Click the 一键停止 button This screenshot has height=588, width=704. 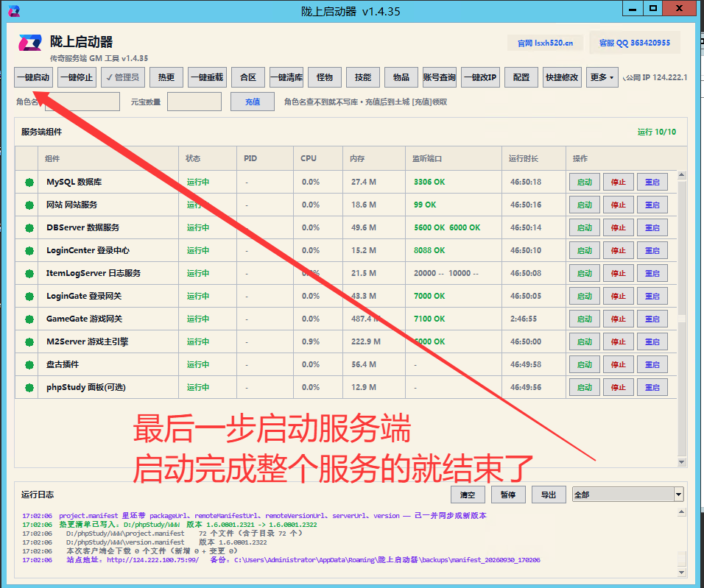(77, 77)
